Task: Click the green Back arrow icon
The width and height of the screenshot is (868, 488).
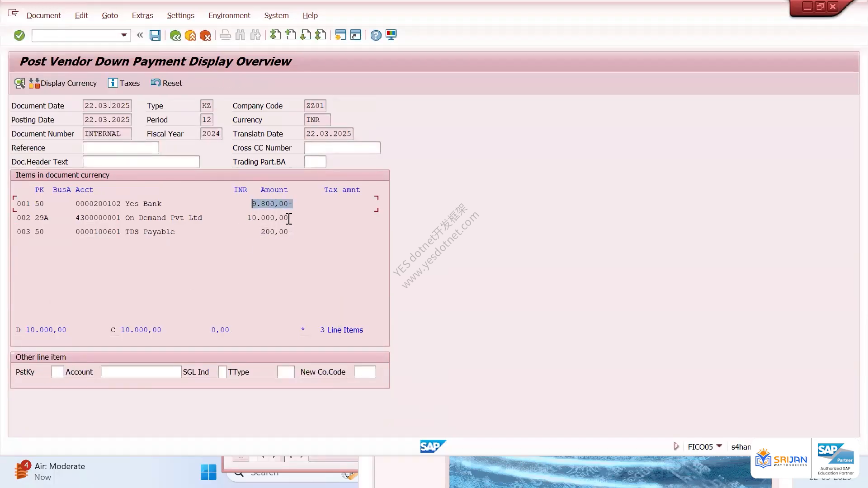Action: coord(175,35)
